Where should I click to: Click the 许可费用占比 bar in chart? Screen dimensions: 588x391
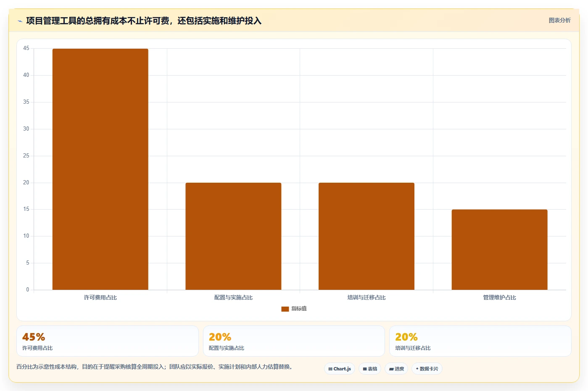click(x=100, y=169)
